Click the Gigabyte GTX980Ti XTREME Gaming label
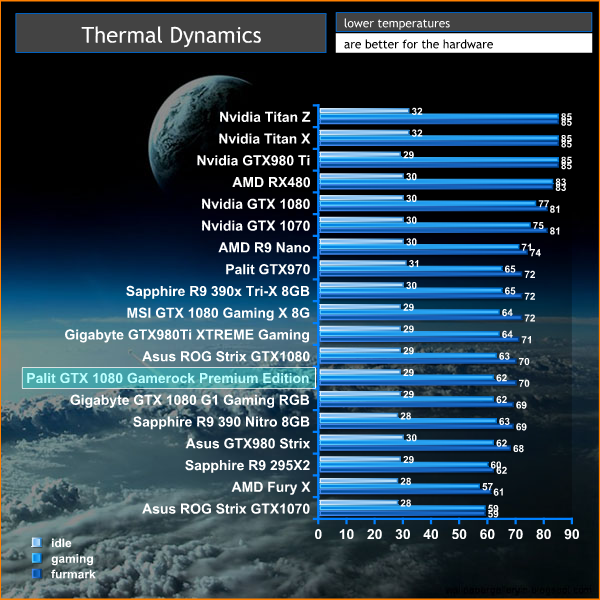 pyautogui.click(x=187, y=335)
